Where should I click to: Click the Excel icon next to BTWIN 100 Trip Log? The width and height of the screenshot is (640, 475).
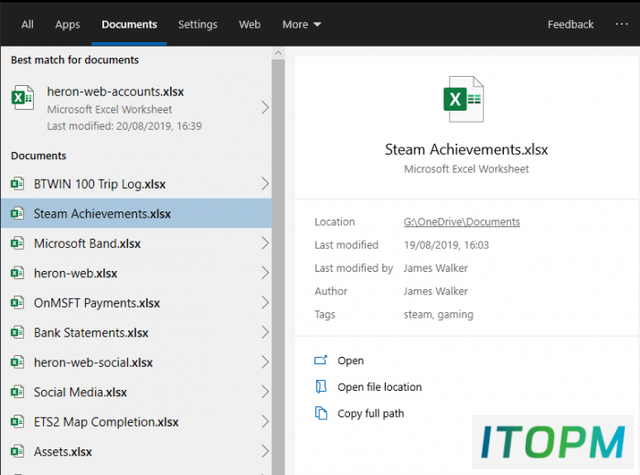[17, 184]
